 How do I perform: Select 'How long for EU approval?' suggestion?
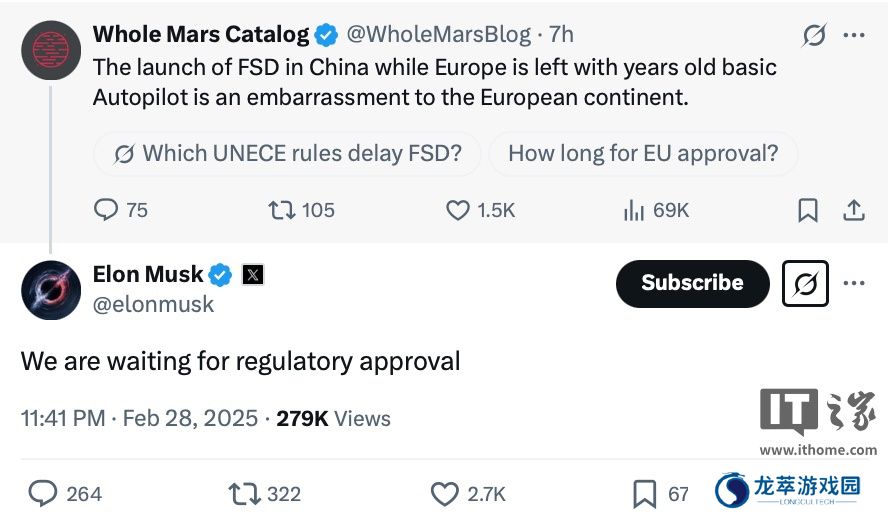click(643, 153)
